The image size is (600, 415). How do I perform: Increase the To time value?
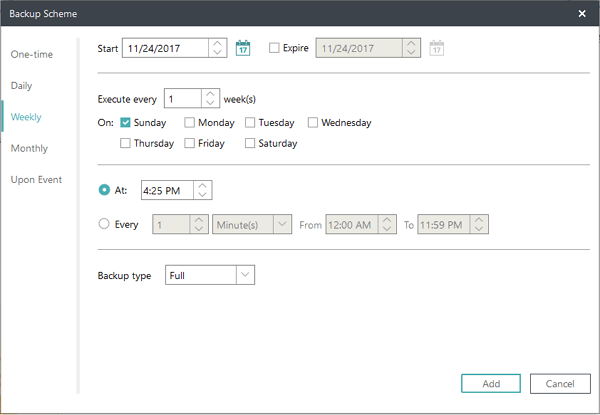[x=479, y=220]
